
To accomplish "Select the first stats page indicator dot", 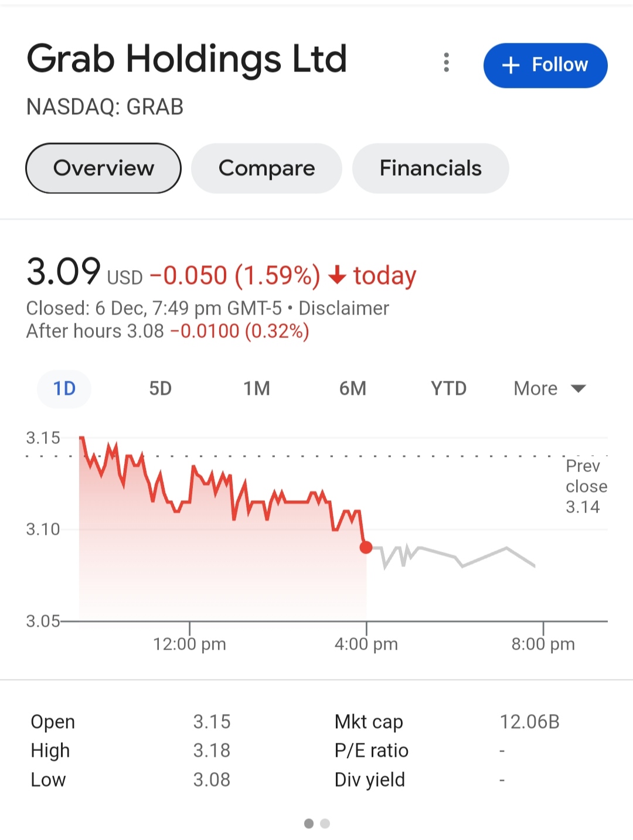I will click(309, 824).
